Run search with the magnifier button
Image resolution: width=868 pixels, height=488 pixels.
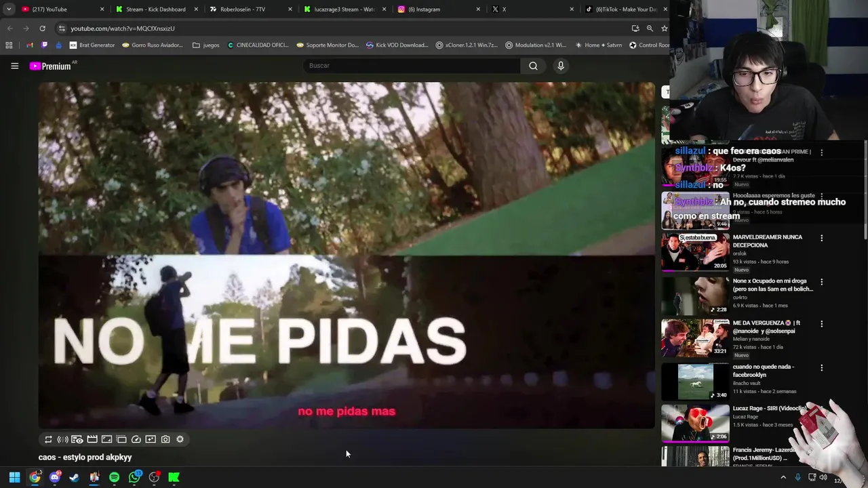(x=533, y=66)
